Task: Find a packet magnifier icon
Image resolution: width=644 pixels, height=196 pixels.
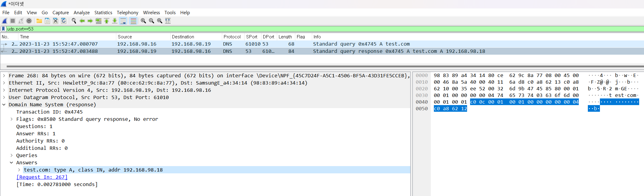Action: click(x=74, y=21)
